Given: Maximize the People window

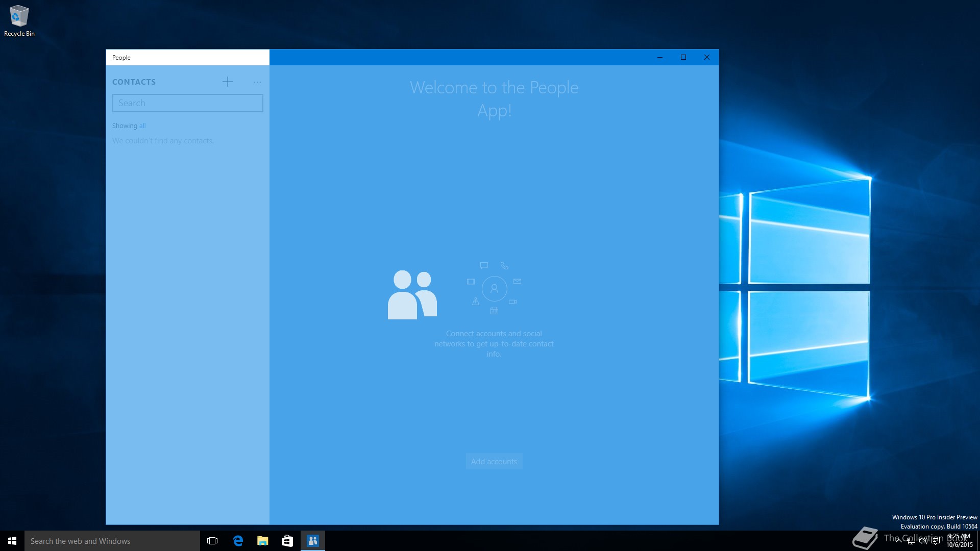Looking at the screenshot, I should (683, 57).
